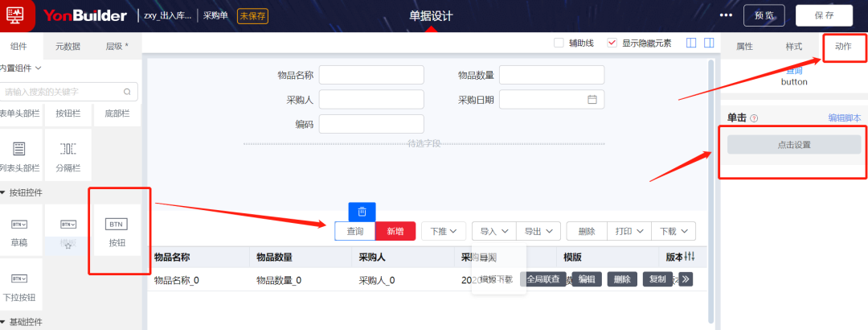Select the 分隔栏 component icon
Viewport: 868px width, 330px height.
(x=68, y=149)
